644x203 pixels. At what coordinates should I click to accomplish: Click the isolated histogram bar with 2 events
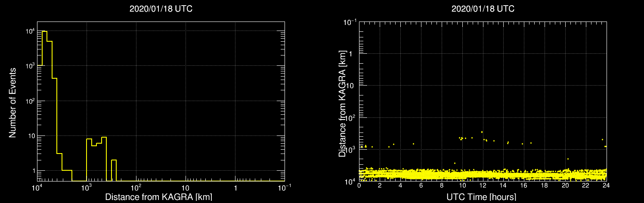pos(114,170)
